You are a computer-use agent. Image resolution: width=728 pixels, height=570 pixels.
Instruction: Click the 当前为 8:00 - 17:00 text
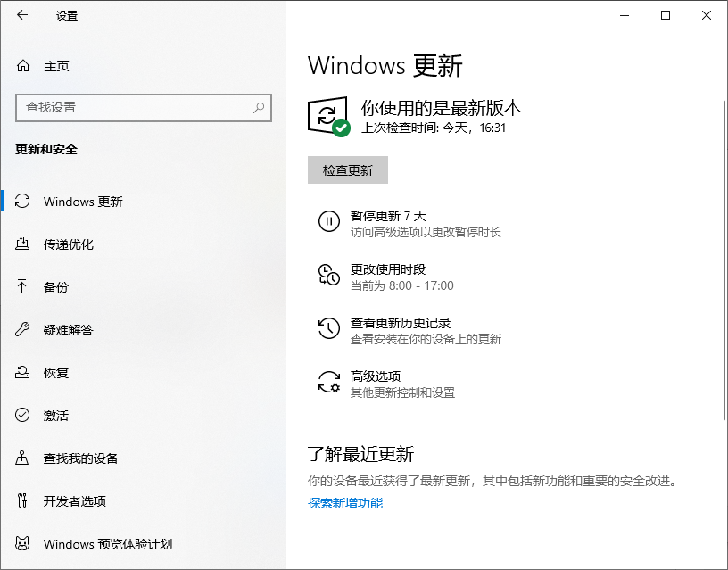coord(402,285)
